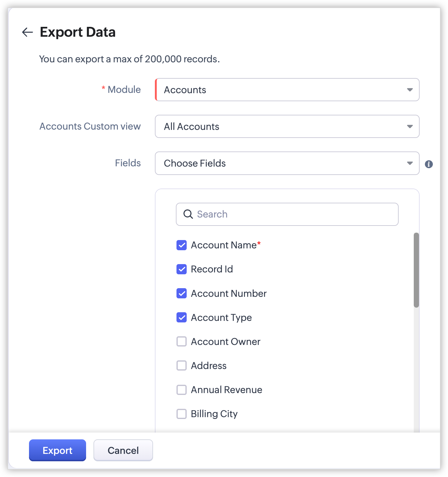The width and height of the screenshot is (448, 477).
Task: Click the arrow on All Accounts dropdown
Action: point(410,127)
